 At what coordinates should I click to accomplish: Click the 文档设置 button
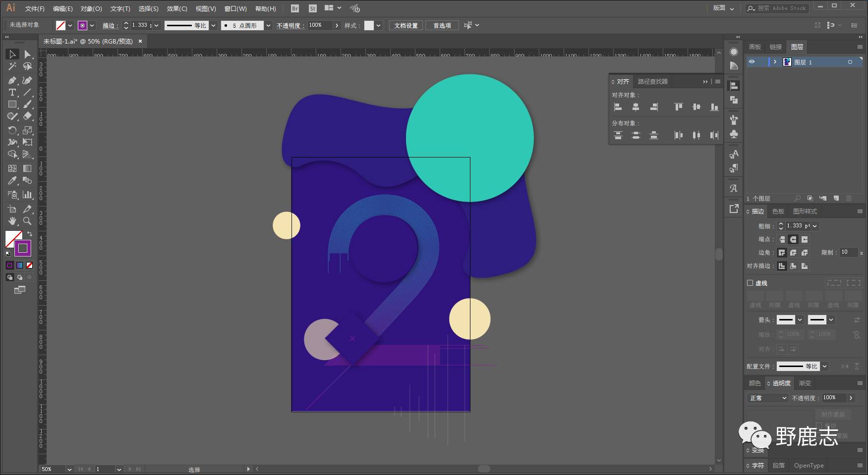(405, 25)
